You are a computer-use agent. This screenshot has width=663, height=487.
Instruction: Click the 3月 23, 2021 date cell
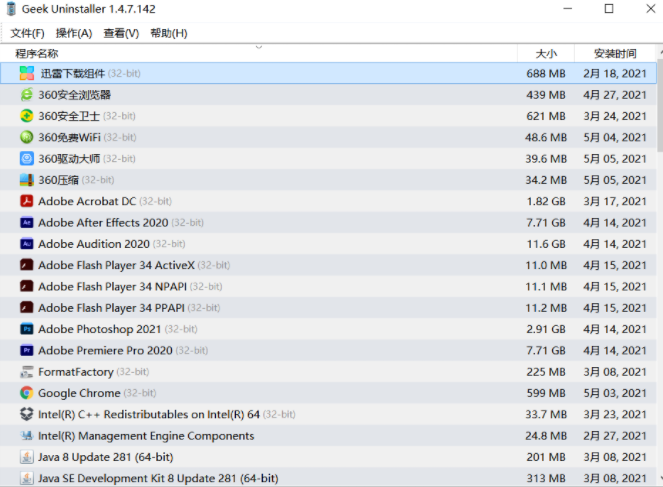click(615, 414)
